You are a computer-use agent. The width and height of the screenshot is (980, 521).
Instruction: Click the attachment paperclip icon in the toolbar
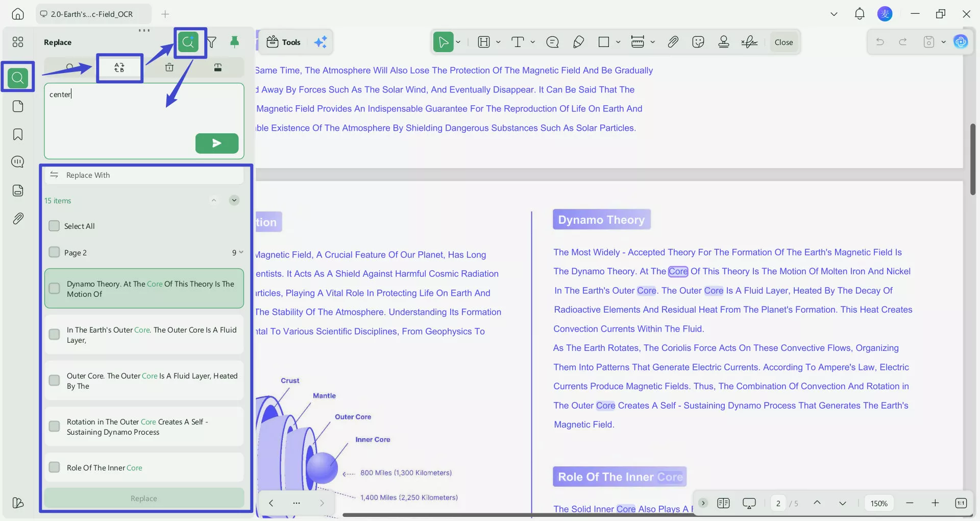(x=673, y=42)
